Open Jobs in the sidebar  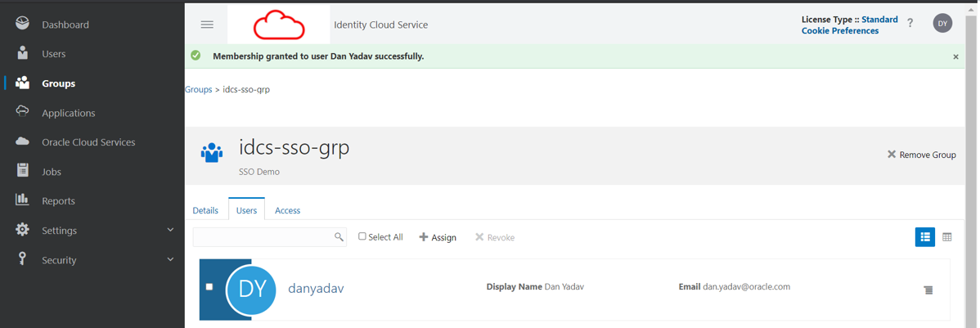pos(52,172)
